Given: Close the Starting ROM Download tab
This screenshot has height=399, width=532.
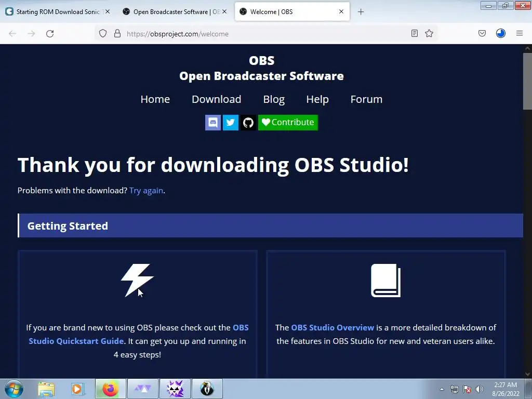Looking at the screenshot, I should pyautogui.click(x=108, y=11).
